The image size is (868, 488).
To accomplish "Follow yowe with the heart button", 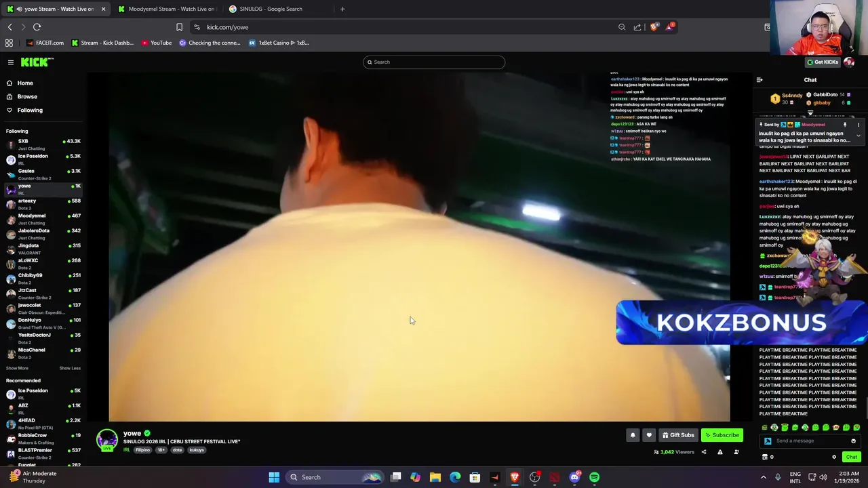I will coord(649,435).
